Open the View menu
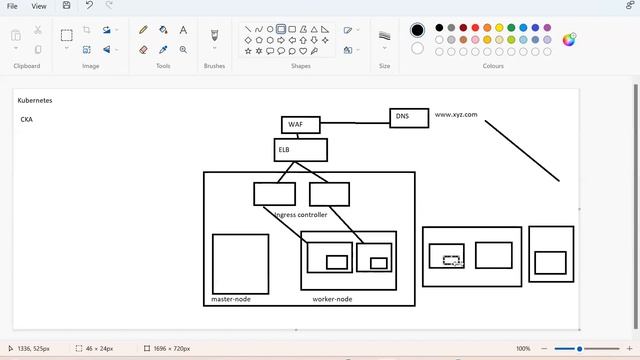Viewport: 640px width, 360px height. [x=39, y=6]
